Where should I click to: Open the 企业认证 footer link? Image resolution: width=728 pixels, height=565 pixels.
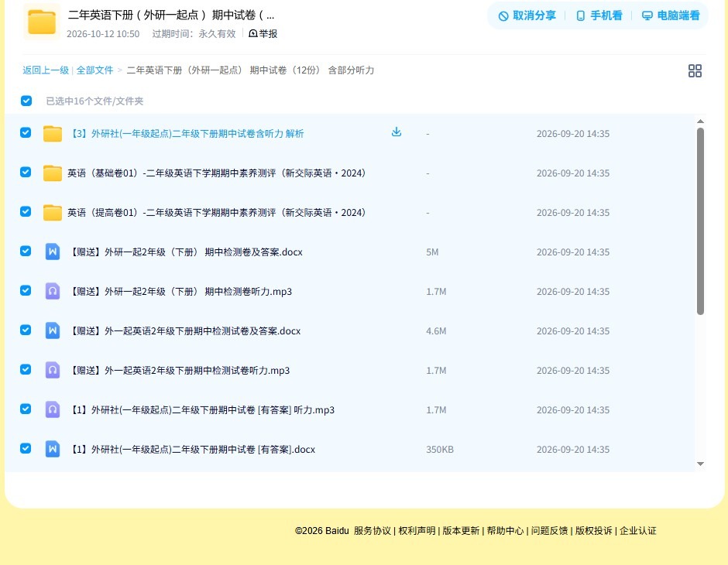(638, 531)
